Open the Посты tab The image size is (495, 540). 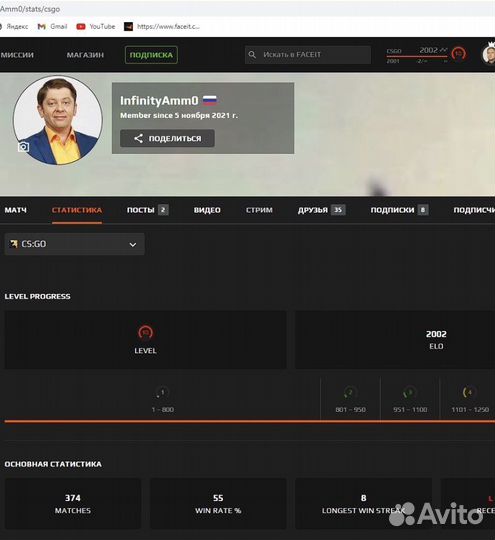point(147,210)
